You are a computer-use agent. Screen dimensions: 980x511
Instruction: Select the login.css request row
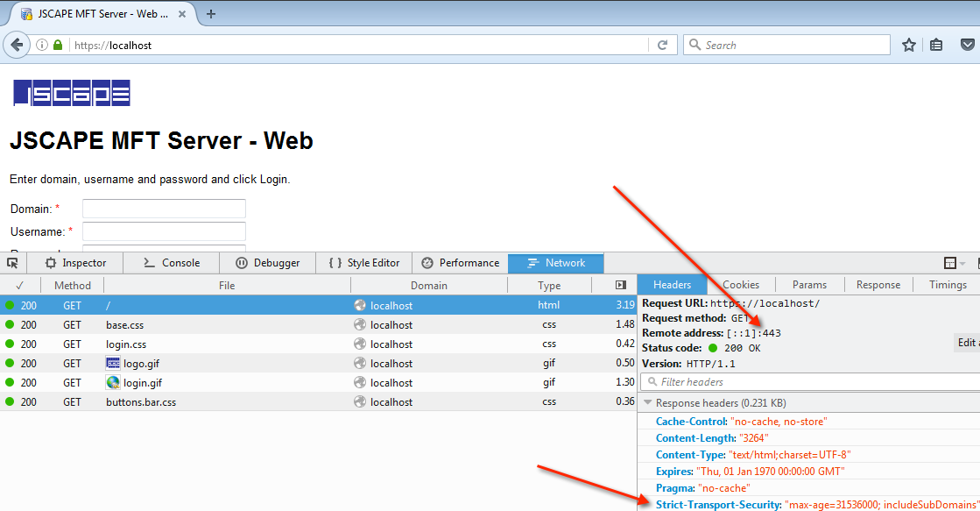click(x=126, y=344)
